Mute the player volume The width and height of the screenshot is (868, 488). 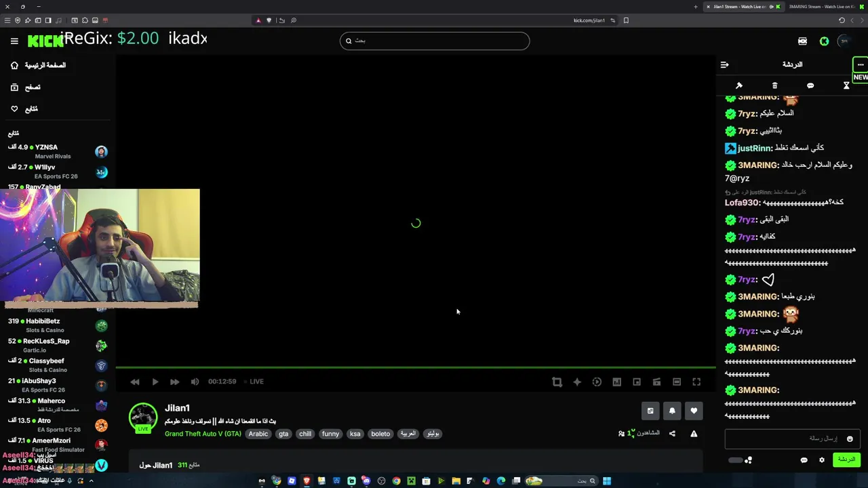(x=195, y=382)
